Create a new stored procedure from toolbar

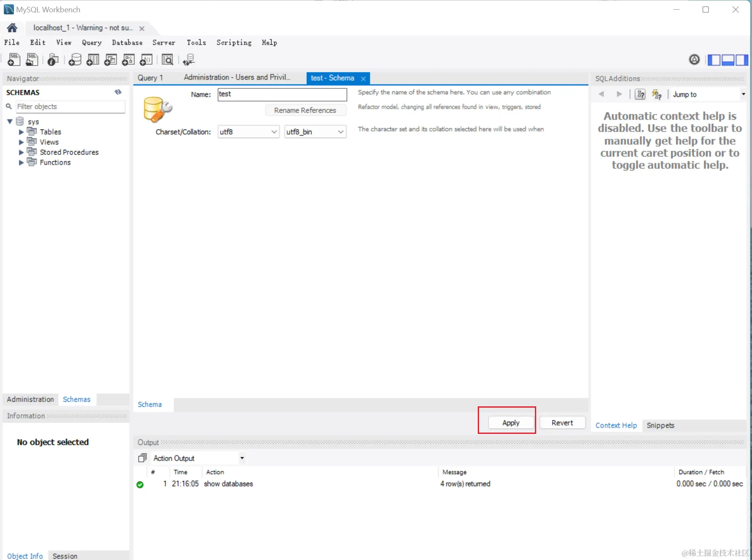coord(128,60)
